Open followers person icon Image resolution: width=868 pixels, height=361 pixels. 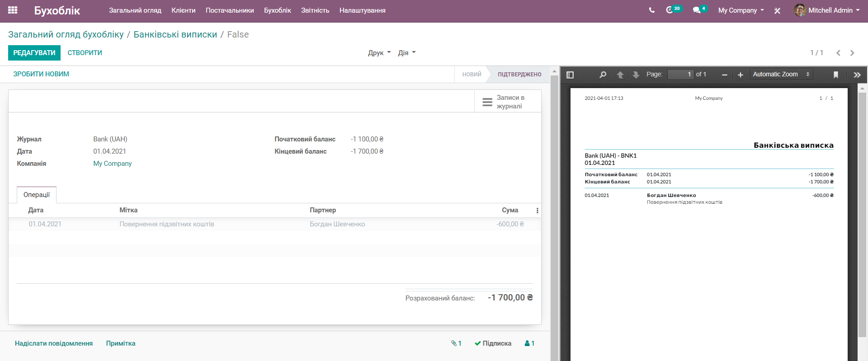pyautogui.click(x=527, y=343)
